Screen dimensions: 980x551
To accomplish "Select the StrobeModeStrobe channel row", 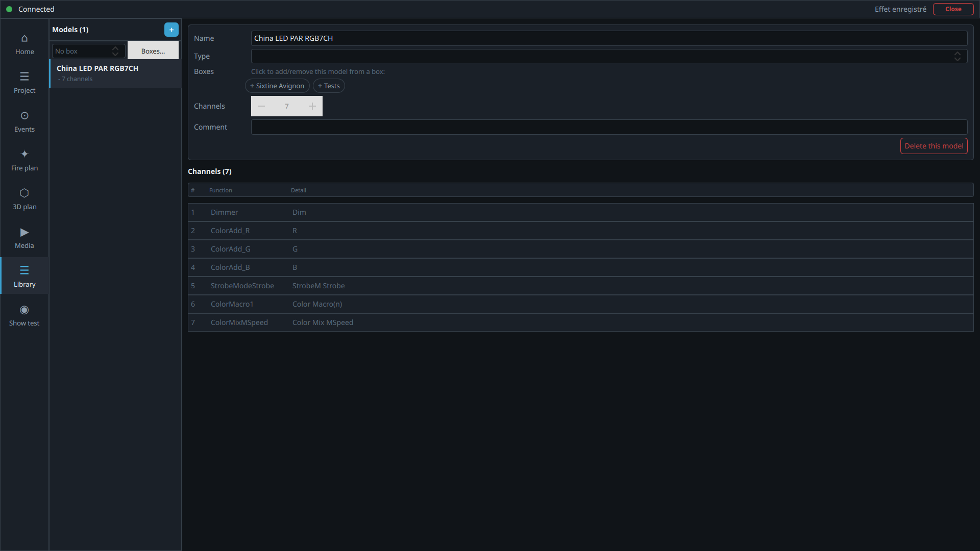I will [x=581, y=286].
